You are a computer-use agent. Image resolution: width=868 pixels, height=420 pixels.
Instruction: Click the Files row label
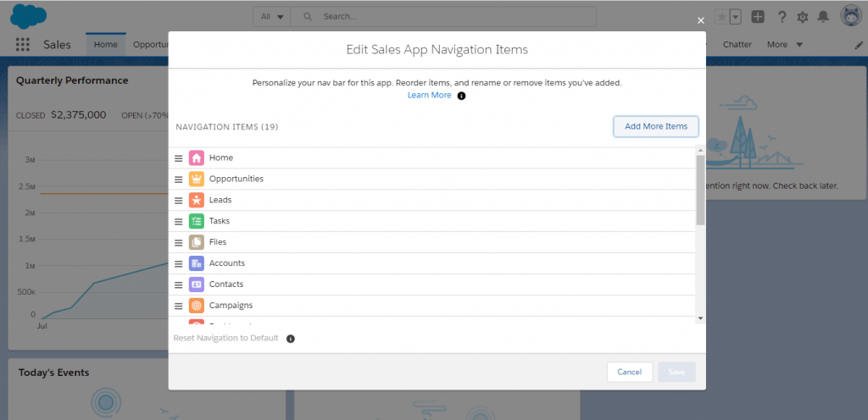218,242
